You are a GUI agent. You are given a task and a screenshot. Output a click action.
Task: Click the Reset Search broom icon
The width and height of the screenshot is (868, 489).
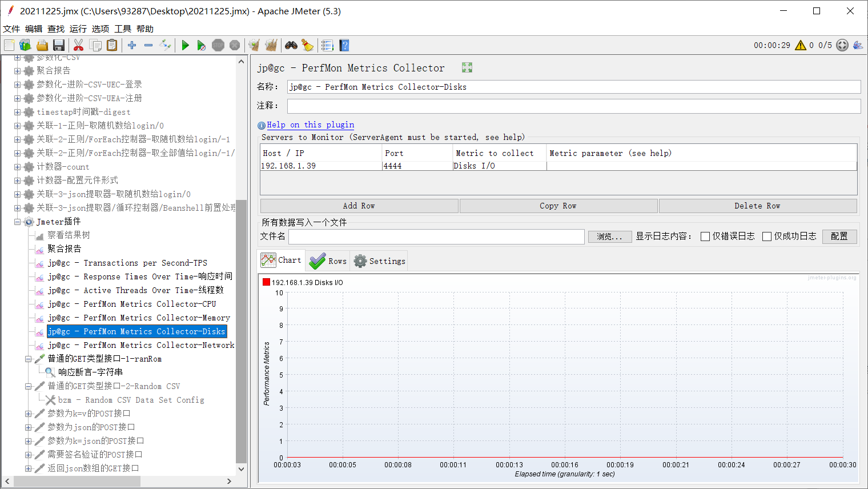click(307, 45)
